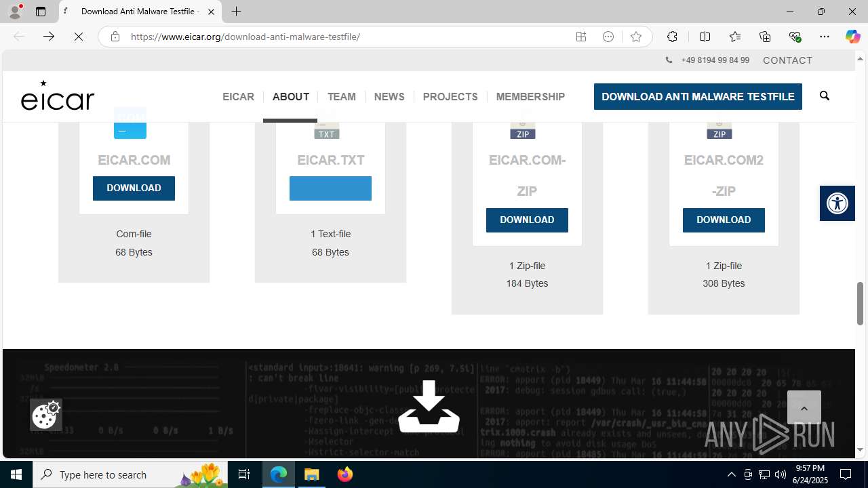Stop loading the page
Image resolution: width=868 pixels, height=488 pixels.
click(78, 37)
